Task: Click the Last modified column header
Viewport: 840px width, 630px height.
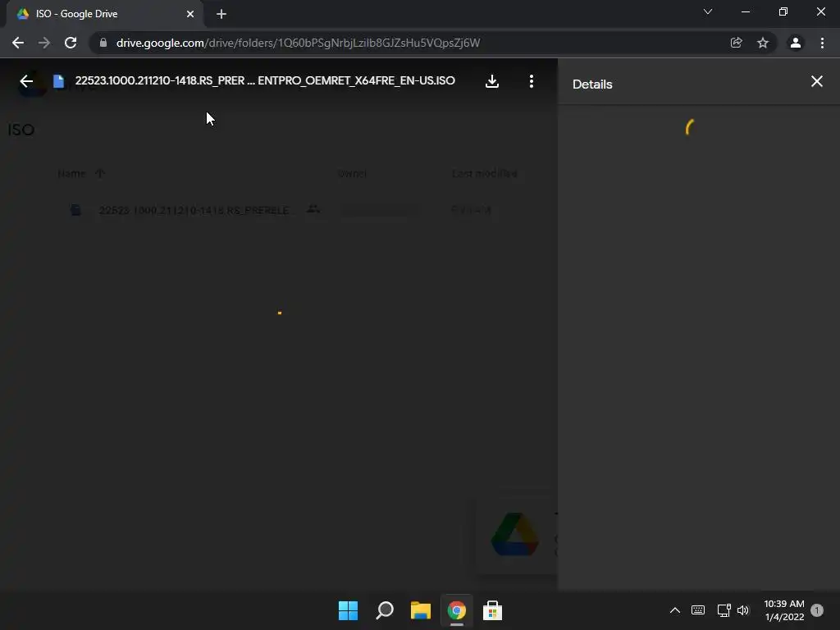Action: pos(484,174)
